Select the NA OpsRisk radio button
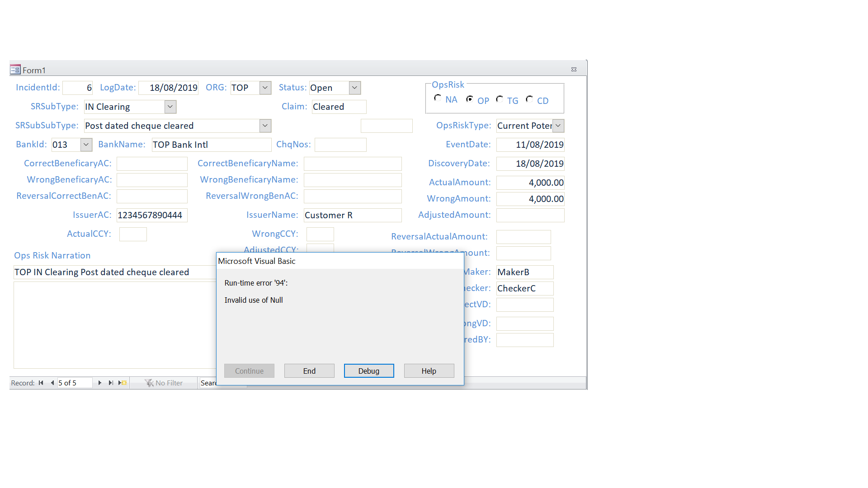 tap(438, 98)
